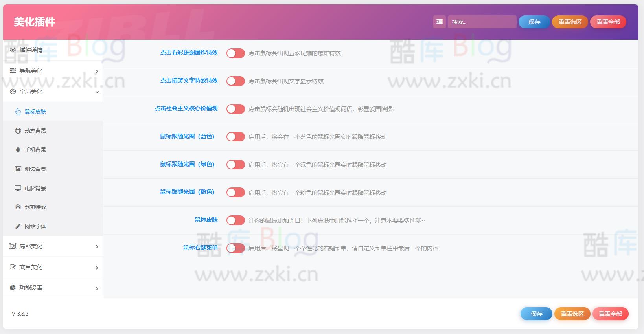Image resolution: width=644 pixels, height=334 pixels.
Task: Open the 网站字体 submenu item
Action: click(53, 226)
